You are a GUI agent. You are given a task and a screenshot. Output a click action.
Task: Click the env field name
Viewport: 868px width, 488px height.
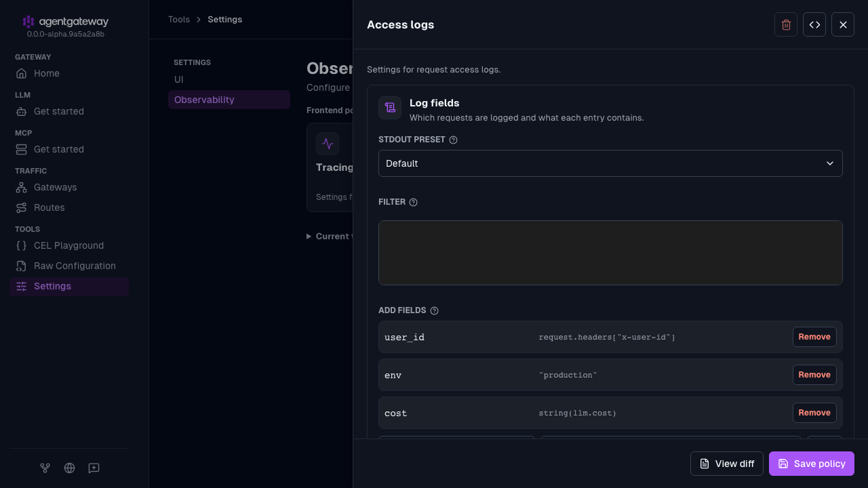point(393,375)
